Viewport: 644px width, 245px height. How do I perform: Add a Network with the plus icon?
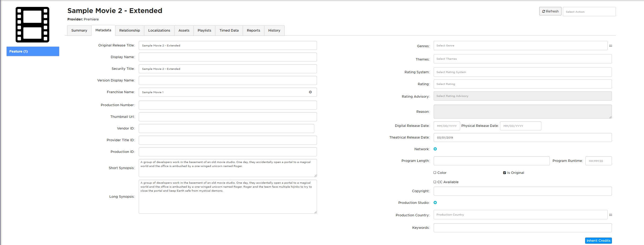pyautogui.click(x=435, y=149)
